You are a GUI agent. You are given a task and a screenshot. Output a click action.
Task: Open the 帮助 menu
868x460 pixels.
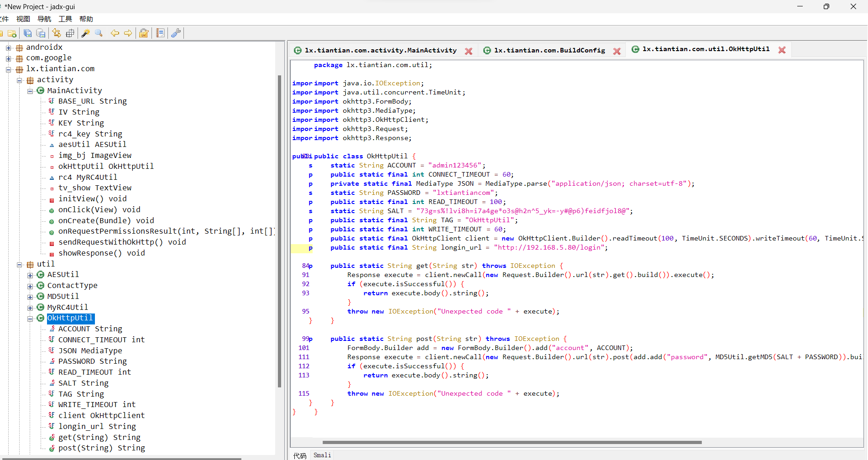coord(86,19)
